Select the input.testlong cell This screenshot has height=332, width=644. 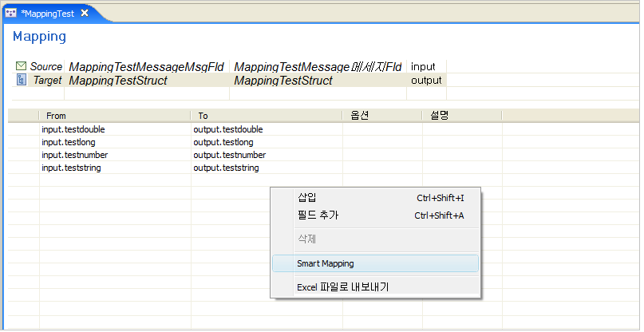(x=115, y=142)
